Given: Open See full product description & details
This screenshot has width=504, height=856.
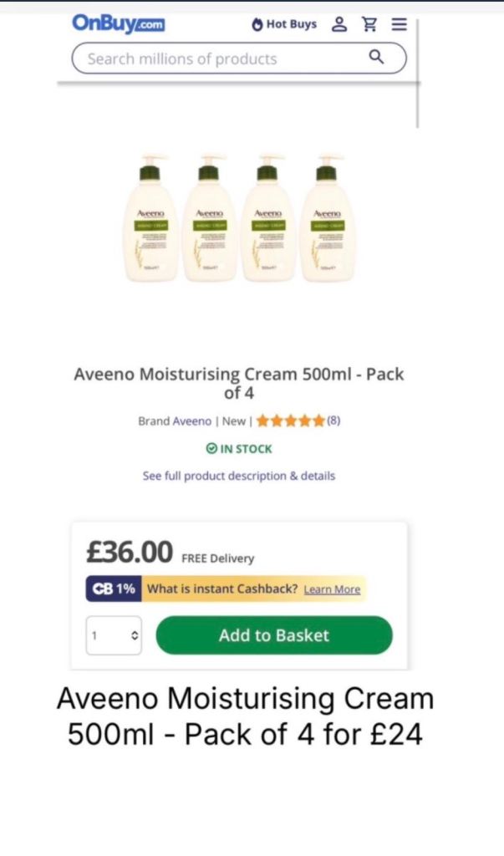Looking at the screenshot, I should click(238, 476).
